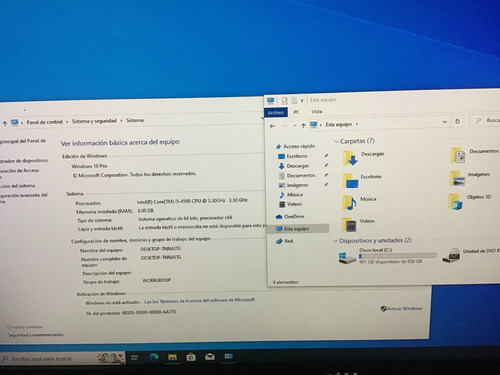
Task: Select Acceso rápido in navigation pane
Action: point(299,146)
